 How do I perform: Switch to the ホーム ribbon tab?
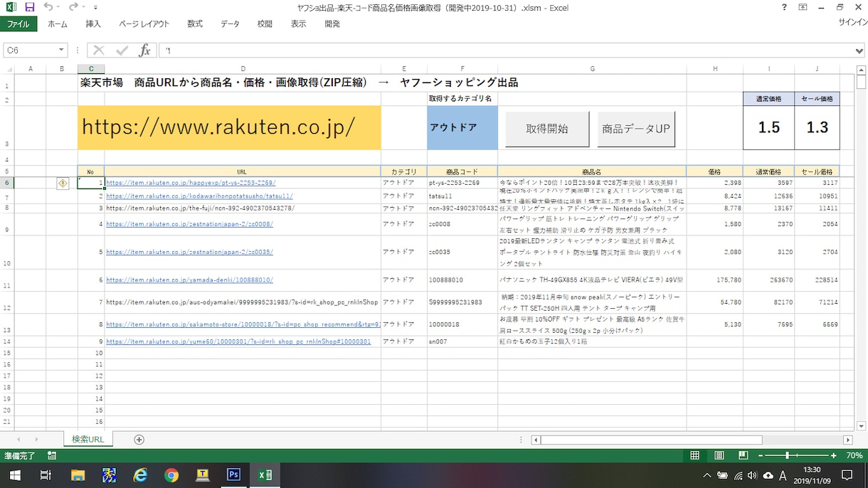(x=58, y=23)
